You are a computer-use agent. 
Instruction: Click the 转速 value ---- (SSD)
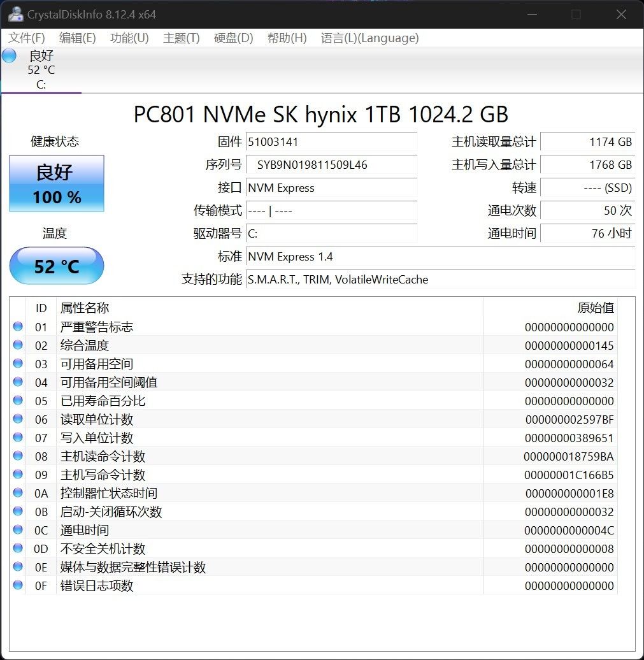coord(587,188)
